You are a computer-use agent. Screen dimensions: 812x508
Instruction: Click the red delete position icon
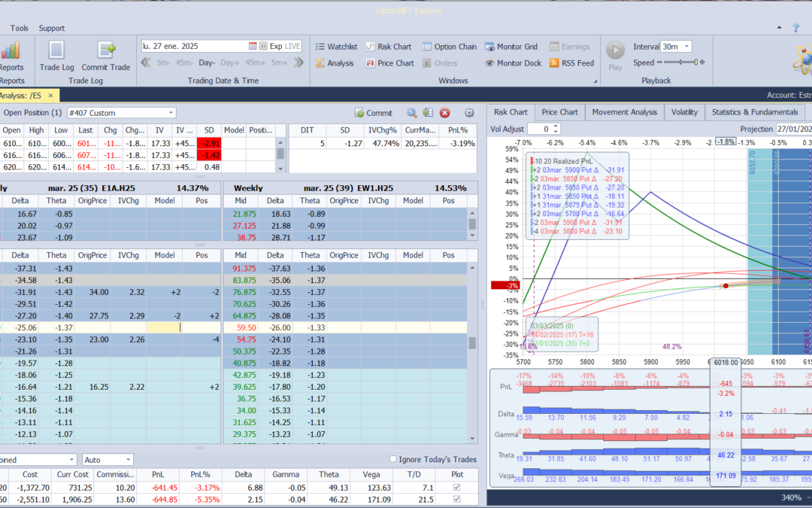(x=444, y=113)
